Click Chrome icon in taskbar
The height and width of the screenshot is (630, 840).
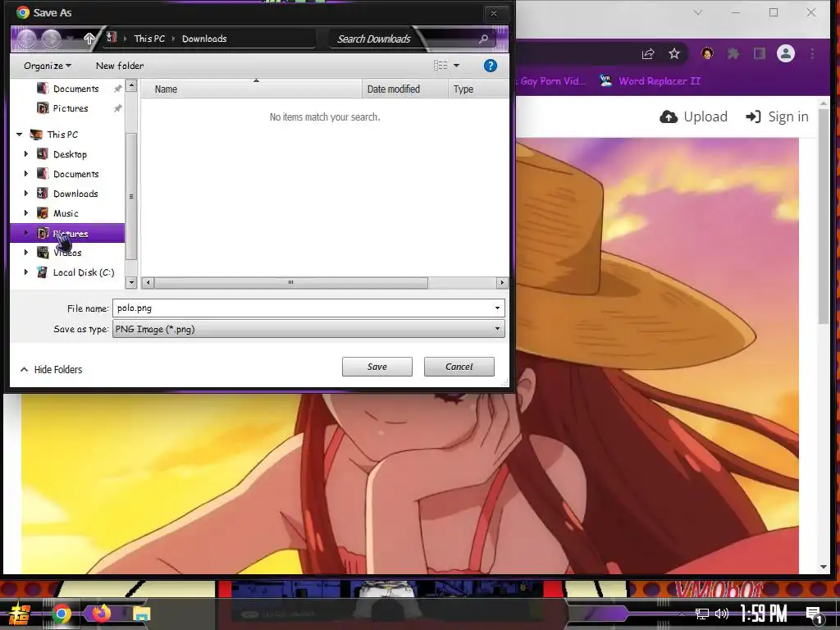(x=61, y=614)
